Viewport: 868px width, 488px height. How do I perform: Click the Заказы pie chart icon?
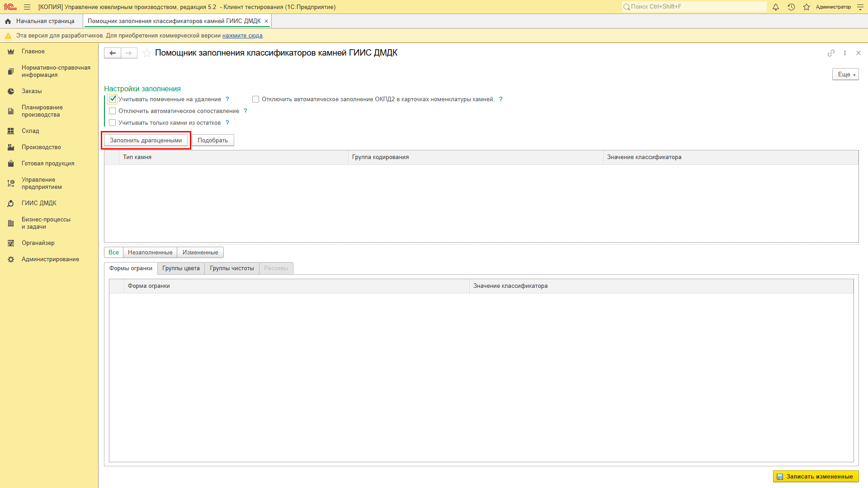[11, 91]
